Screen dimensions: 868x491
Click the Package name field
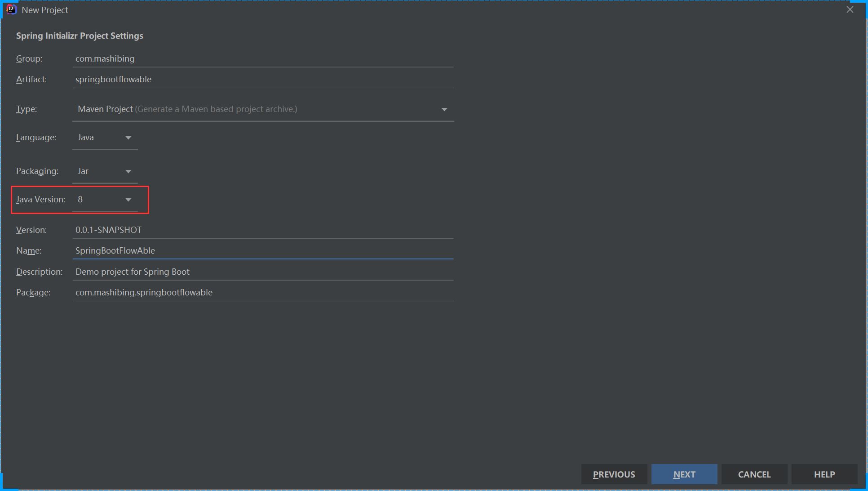point(263,292)
